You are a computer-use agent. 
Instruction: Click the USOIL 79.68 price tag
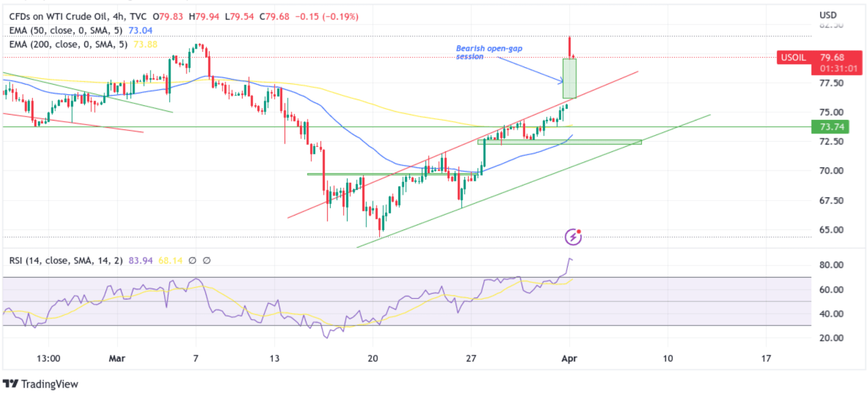(x=820, y=57)
